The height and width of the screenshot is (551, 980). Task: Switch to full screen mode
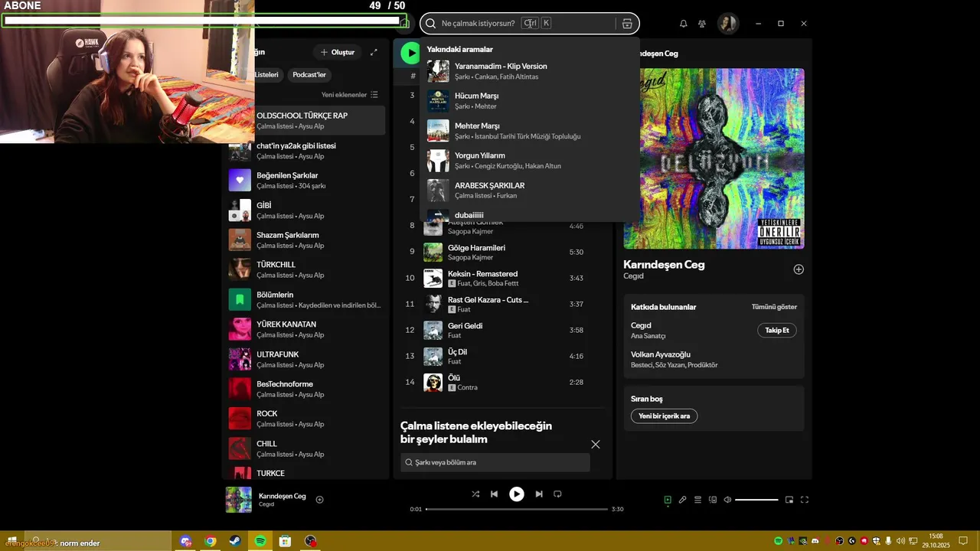pyautogui.click(x=805, y=500)
